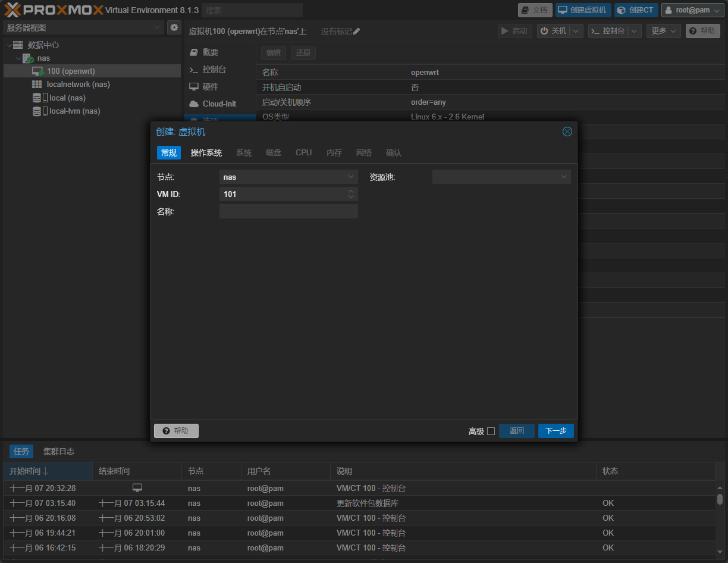This screenshot has height=563, width=728.
Task: Click the pencil icon to edit tags
Action: [x=357, y=32]
